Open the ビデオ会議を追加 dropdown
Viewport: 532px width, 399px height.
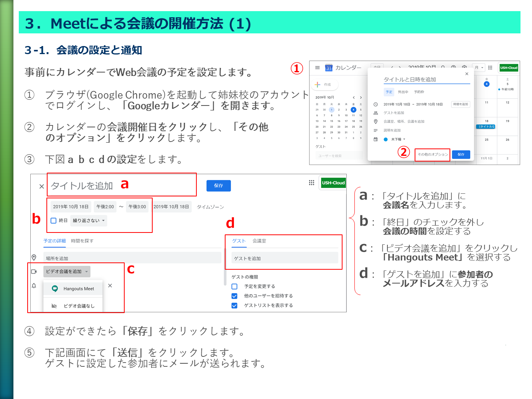pyautogui.click(x=67, y=271)
